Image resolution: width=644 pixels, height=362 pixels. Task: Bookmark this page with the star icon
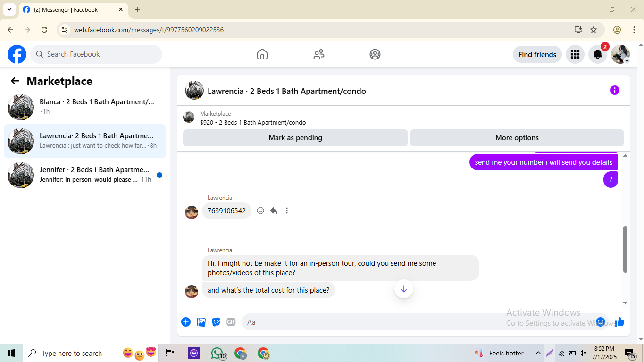(x=594, y=30)
